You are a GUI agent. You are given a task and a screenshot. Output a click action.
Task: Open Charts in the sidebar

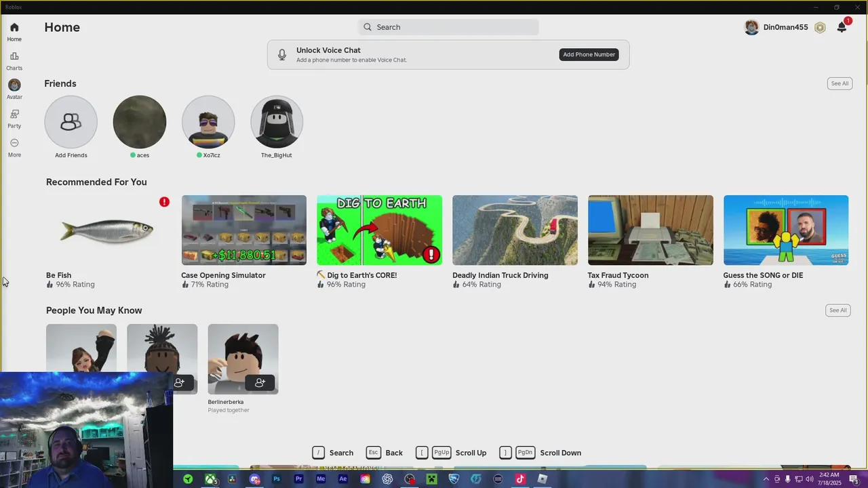14,60
